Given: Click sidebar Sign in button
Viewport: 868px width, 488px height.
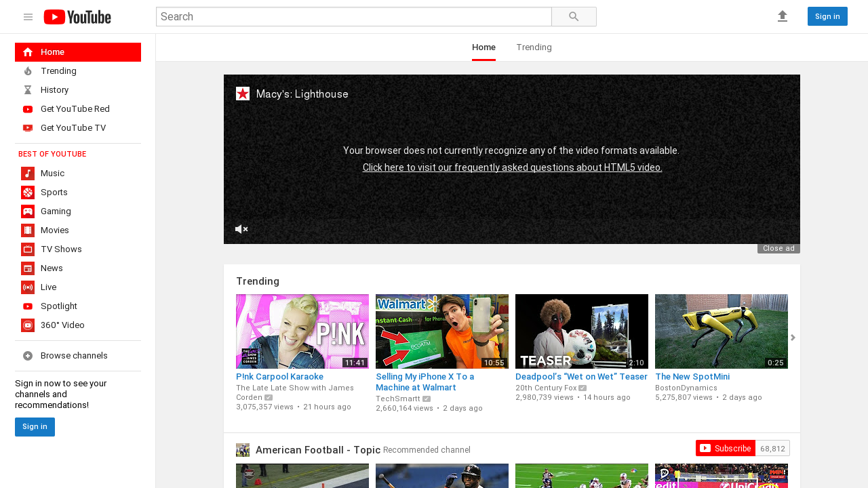Looking at the screenshot, I should 35,427.
